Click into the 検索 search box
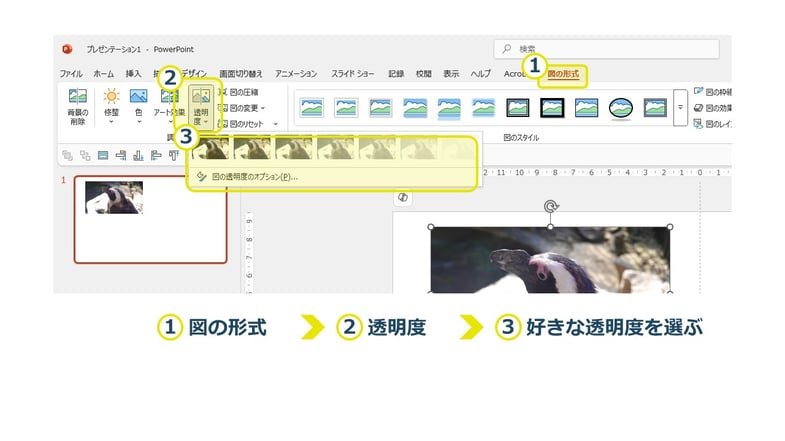This screenshot has width=785, height=441. [x=606, y=49]
